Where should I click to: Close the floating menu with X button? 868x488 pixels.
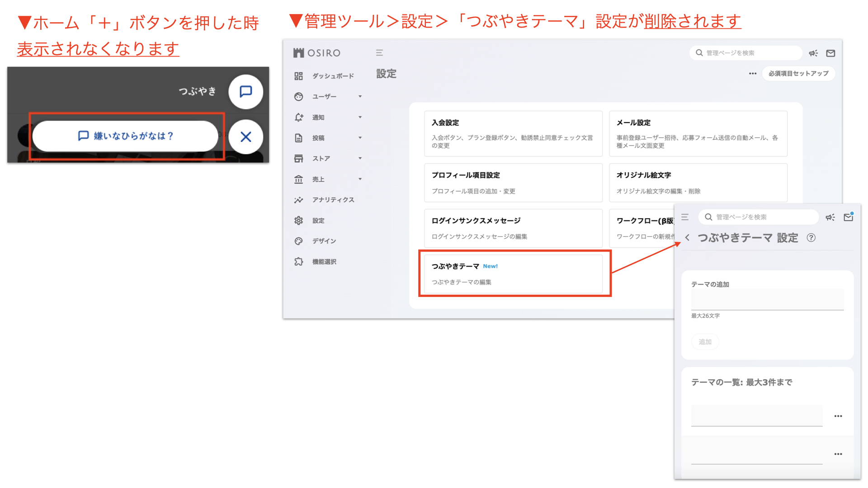[245, 137]
